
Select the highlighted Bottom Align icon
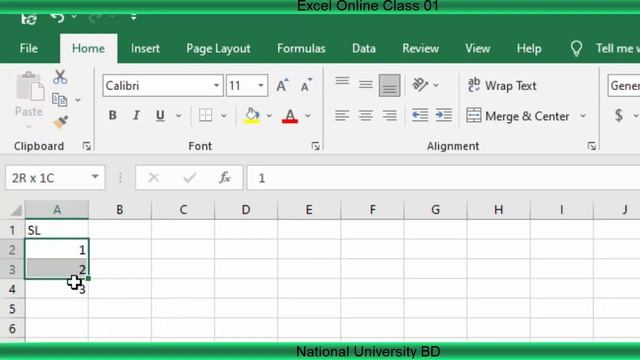click(x=389, y=85)
